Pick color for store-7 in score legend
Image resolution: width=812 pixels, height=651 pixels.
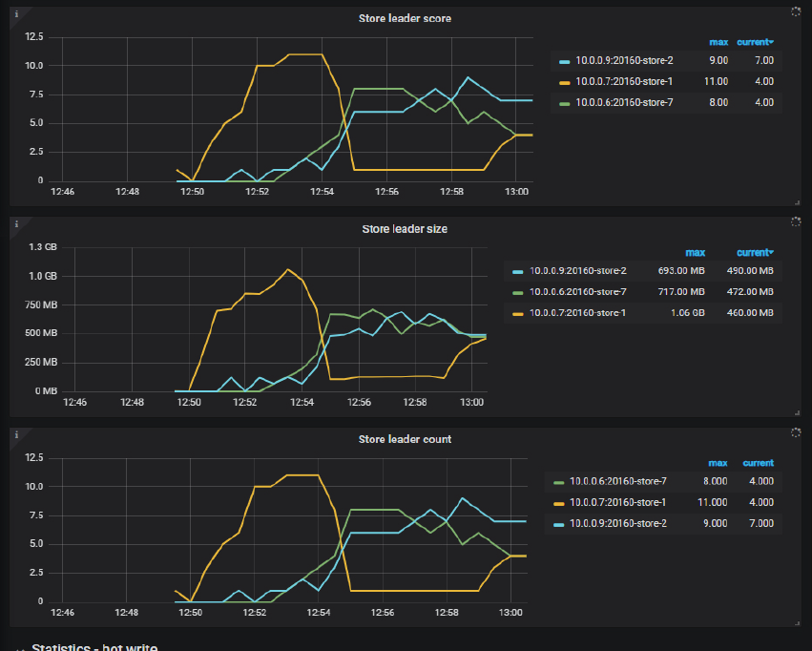pos(565,104)
